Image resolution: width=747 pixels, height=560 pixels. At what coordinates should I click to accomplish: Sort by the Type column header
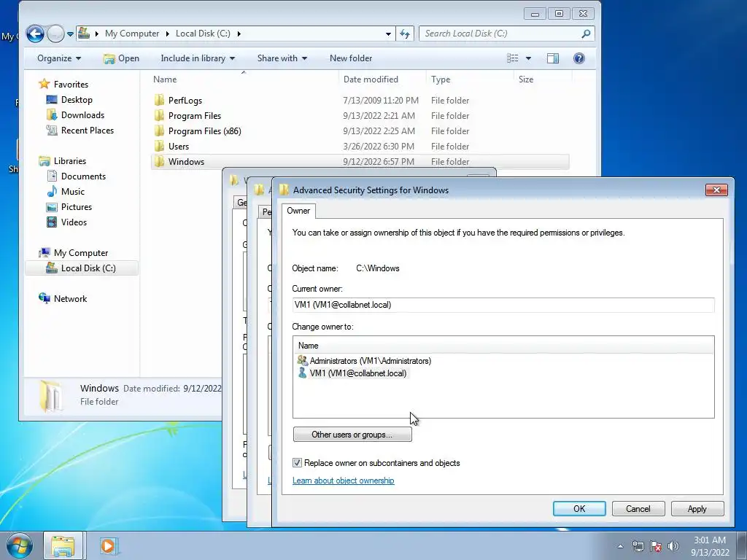point(470,79)
